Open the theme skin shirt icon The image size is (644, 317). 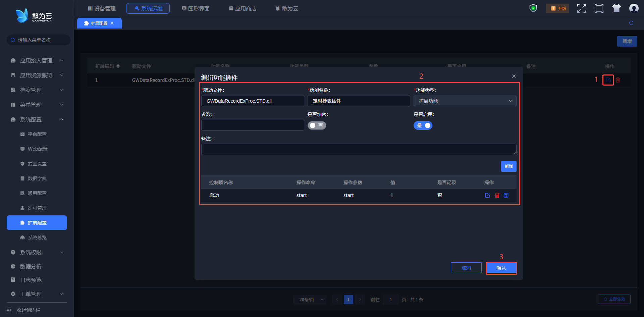[x=616, y=8]
